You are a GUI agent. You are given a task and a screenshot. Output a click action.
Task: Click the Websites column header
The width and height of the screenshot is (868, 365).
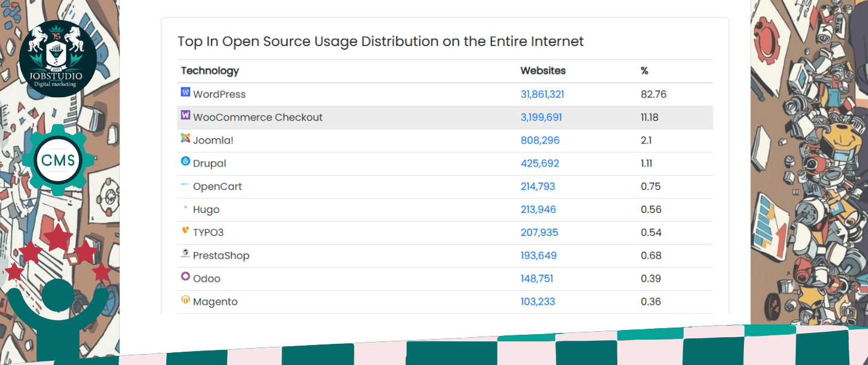point(543,71)
